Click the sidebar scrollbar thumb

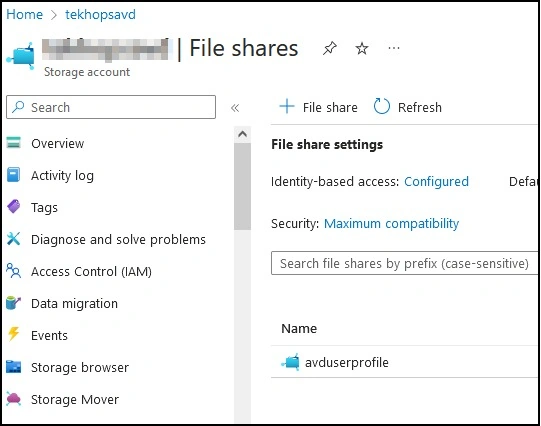coord(243,187)
